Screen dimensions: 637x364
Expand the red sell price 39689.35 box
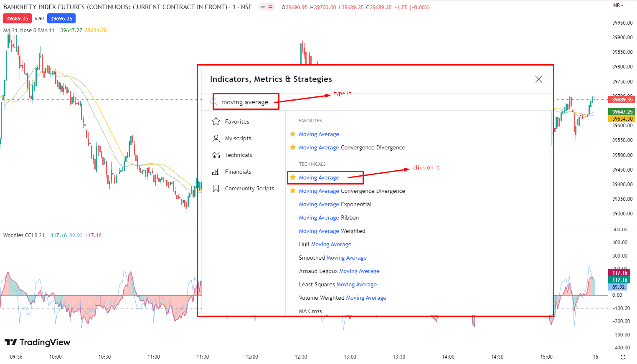[x=17, y=18]
